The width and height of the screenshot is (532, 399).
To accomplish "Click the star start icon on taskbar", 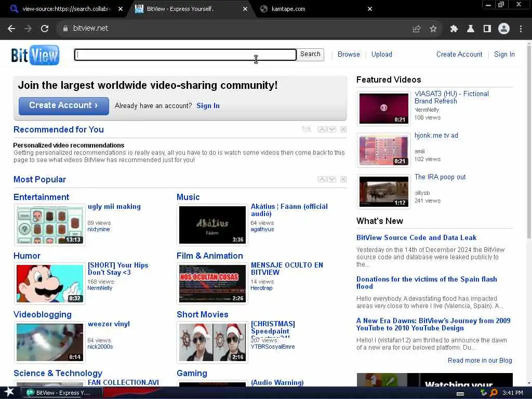I will [x=9, y=392].
